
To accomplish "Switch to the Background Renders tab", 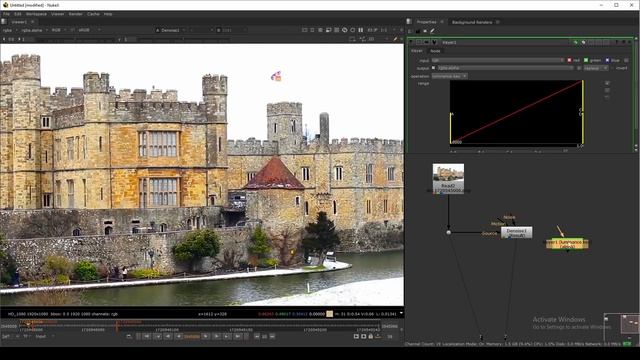I will pyautogui.click(x=472, y=22).
